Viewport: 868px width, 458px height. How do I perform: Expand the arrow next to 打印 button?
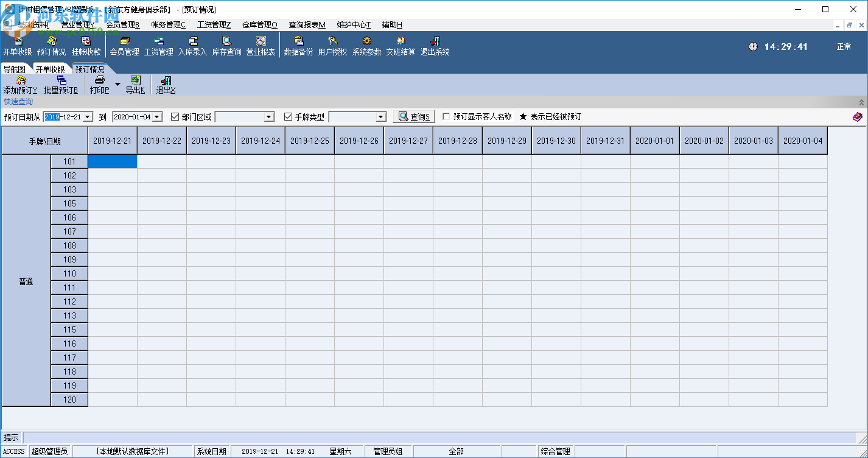click(117, 85)
